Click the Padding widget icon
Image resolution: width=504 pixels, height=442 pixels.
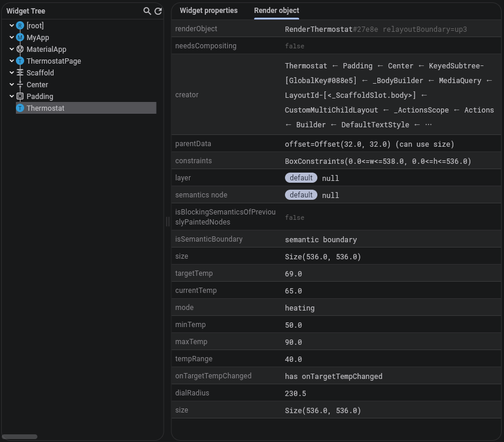pos(20,96)
